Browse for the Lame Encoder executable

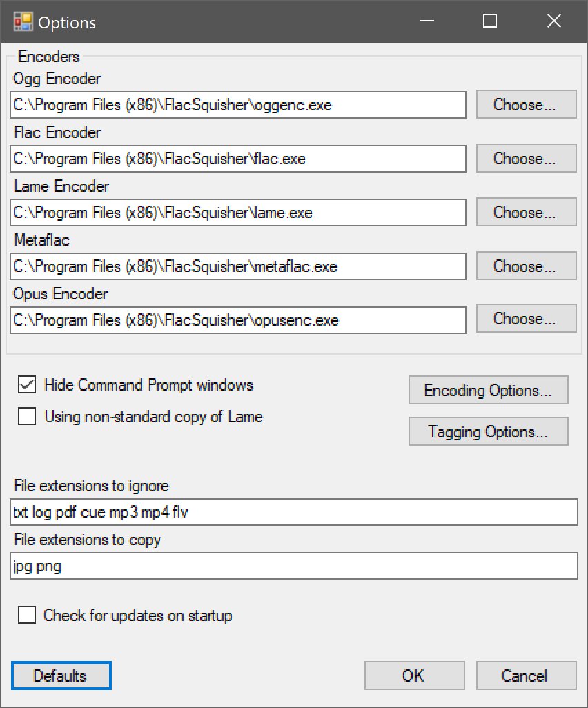click(525, 213)
